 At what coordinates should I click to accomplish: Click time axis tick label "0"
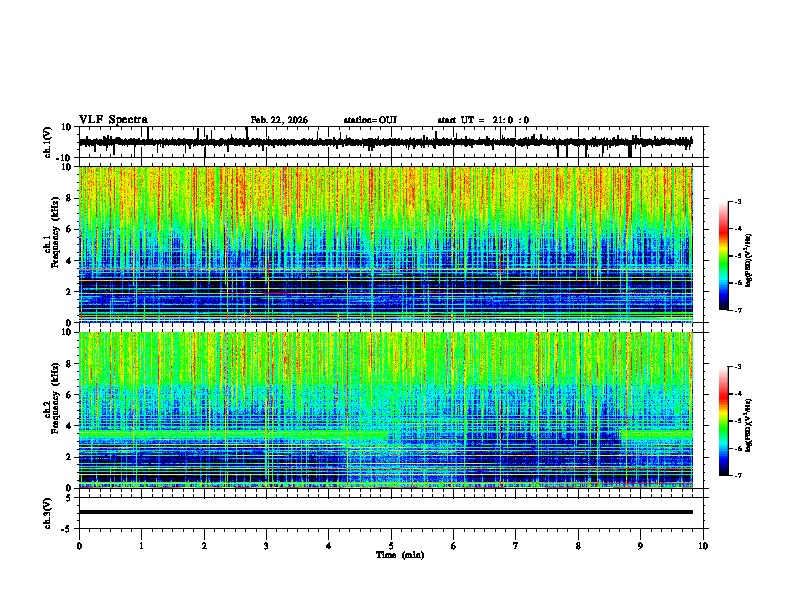[x=79, y=546]
